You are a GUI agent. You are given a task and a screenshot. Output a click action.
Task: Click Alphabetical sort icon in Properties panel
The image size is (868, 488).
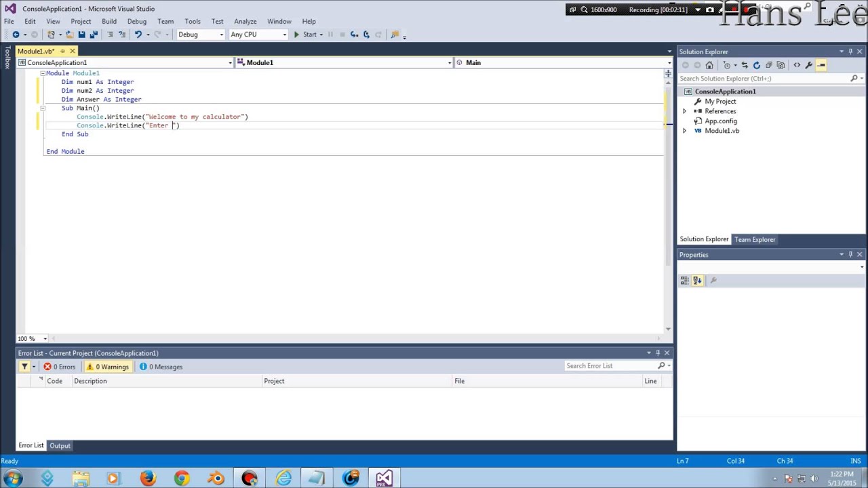(697, 280)
